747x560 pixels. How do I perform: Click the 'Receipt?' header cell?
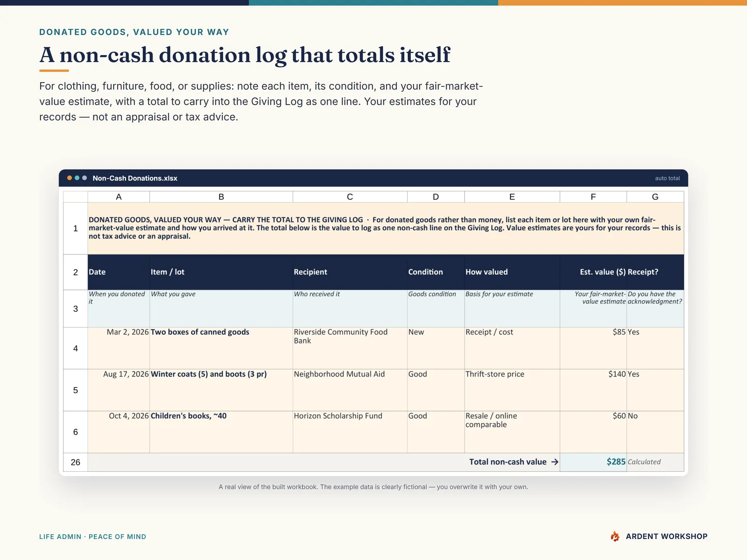[655, 272]
